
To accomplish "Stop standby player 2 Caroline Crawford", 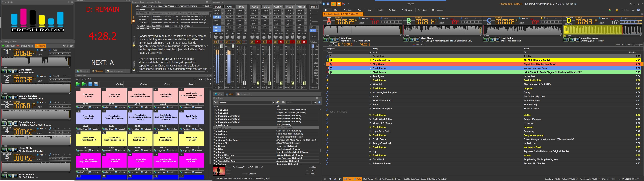I will click(10, 97).
